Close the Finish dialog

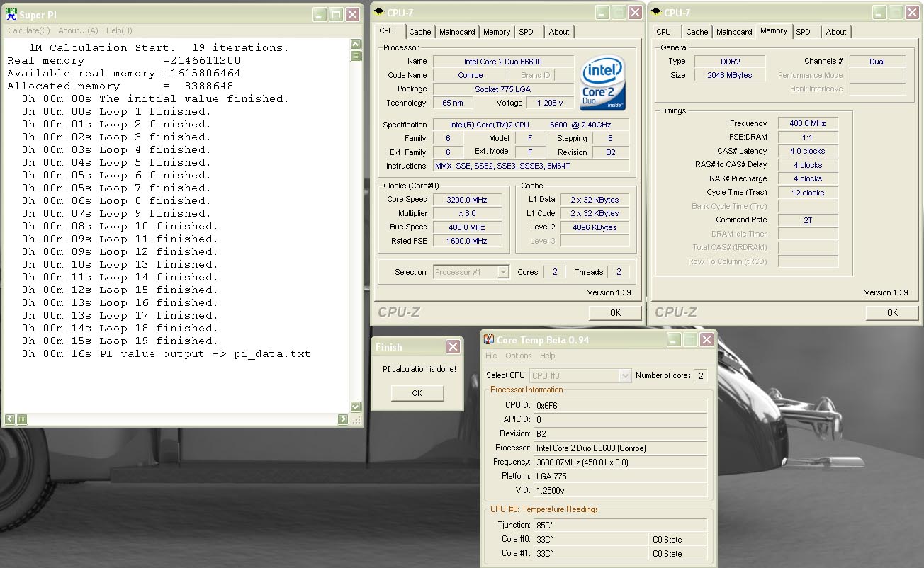(x=453, y=347)
